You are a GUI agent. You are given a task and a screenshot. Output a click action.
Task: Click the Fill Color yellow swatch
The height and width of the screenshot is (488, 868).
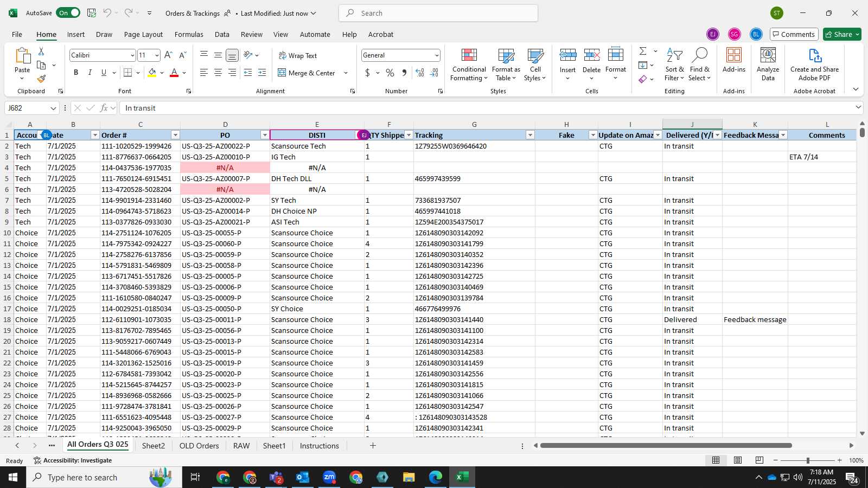tap(152, 73)
